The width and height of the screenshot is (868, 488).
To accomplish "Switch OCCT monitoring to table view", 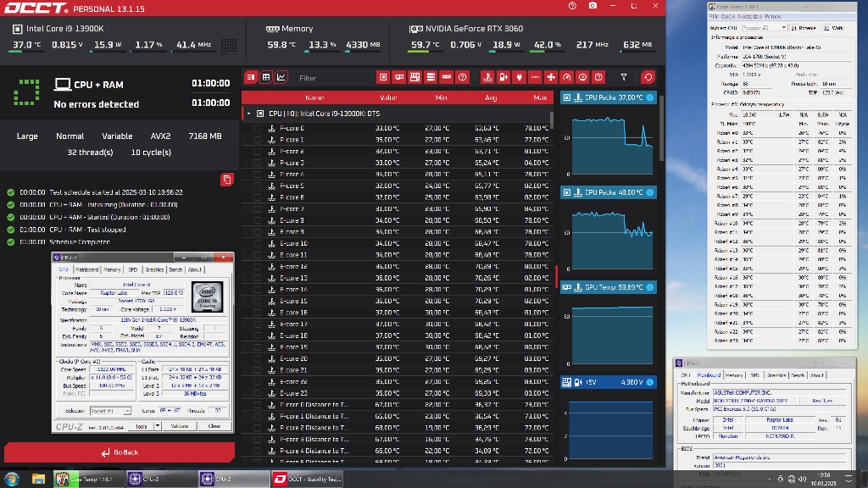I will tap(266, 77).
